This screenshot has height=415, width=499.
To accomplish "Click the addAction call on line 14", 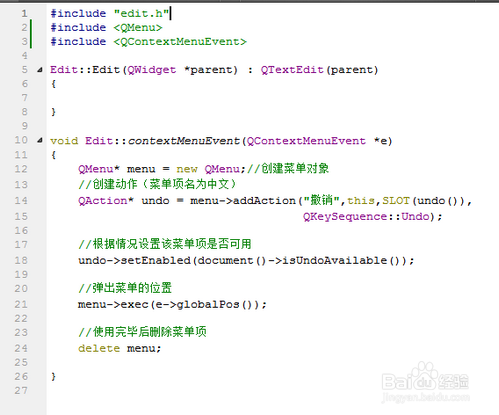I will [x=264, y=201].
